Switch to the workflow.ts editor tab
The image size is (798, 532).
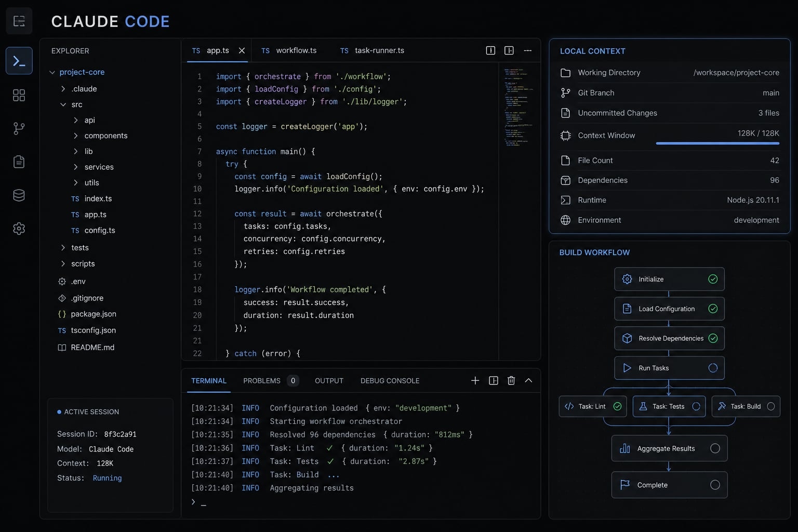pyautogui.click(x=289, y=50)
